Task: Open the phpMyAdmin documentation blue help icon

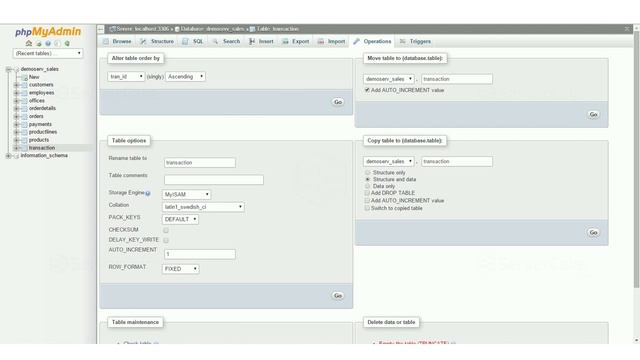Action: [x=48, y=43]
